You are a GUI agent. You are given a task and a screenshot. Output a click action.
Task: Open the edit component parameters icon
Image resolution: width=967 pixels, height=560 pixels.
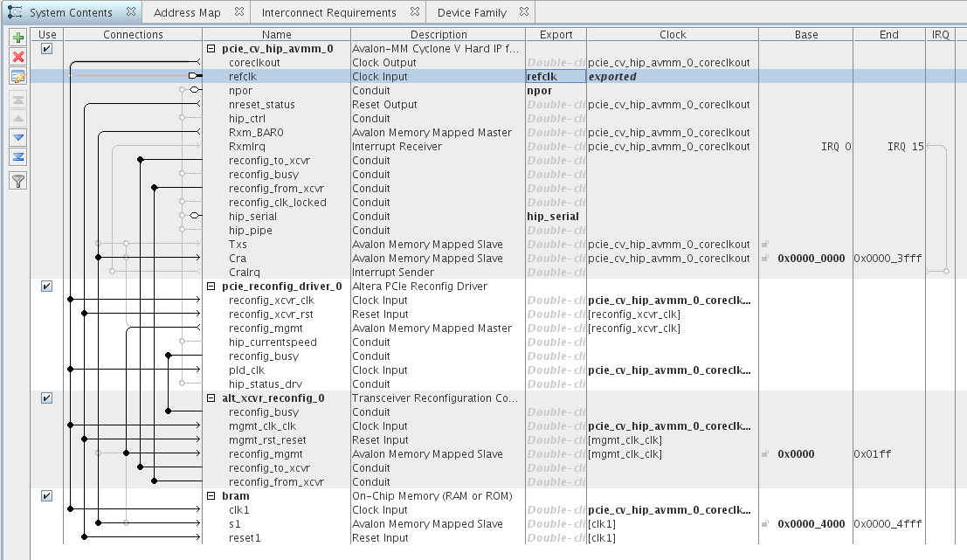tap(17, 77)
